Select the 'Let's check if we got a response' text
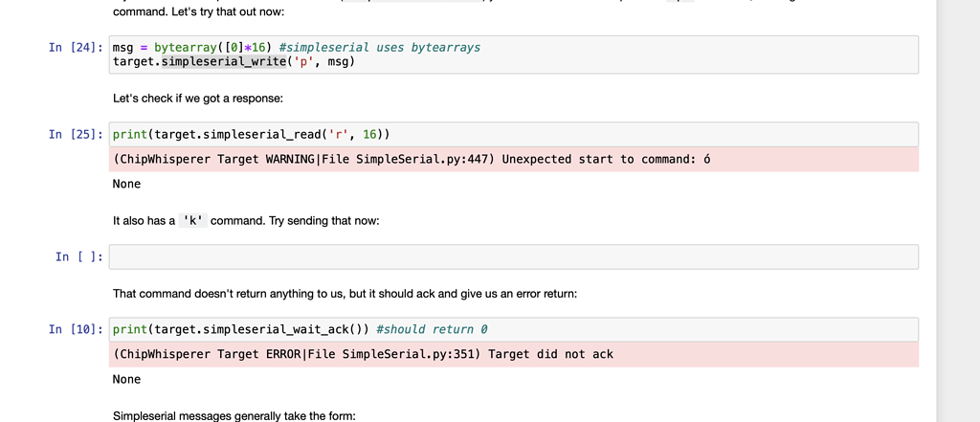Viewport: 980px width, 422px height. point(197,99)
